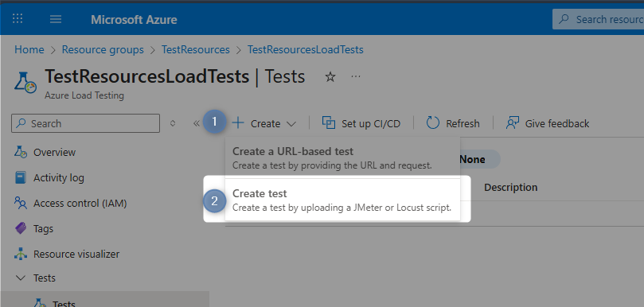
Task: Click the magnifier icon in top search
Action: click(x=564, y=19)
